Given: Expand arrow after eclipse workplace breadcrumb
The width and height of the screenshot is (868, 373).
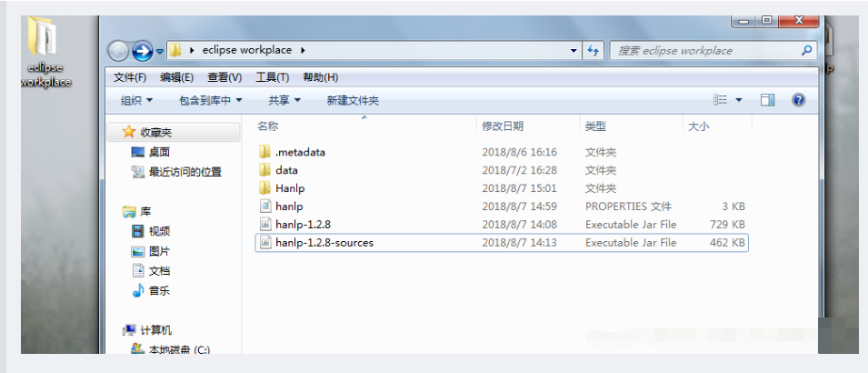Looking at the screenshot, I should (x=303, y=50).
